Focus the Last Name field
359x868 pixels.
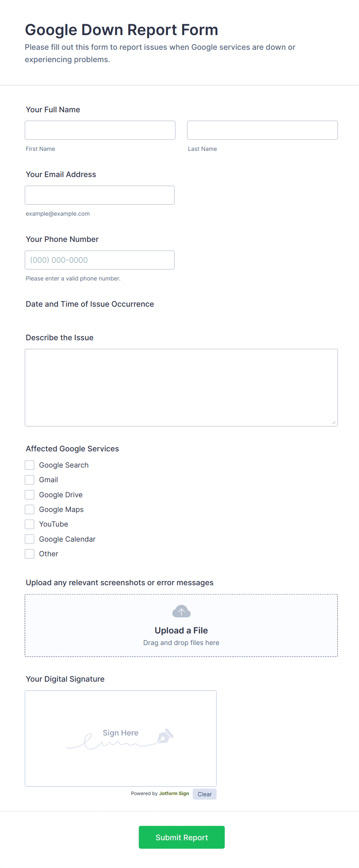[x=262, y=130]
